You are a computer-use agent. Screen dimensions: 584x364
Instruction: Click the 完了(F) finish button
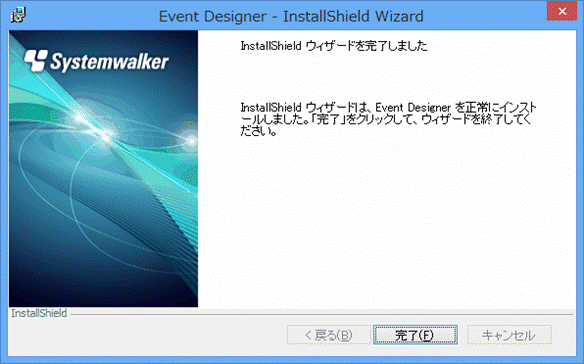pos(415,335)
